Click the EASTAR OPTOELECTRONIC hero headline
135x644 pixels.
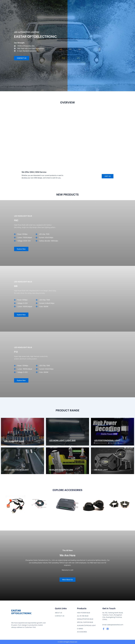click(x=35, y=37)
